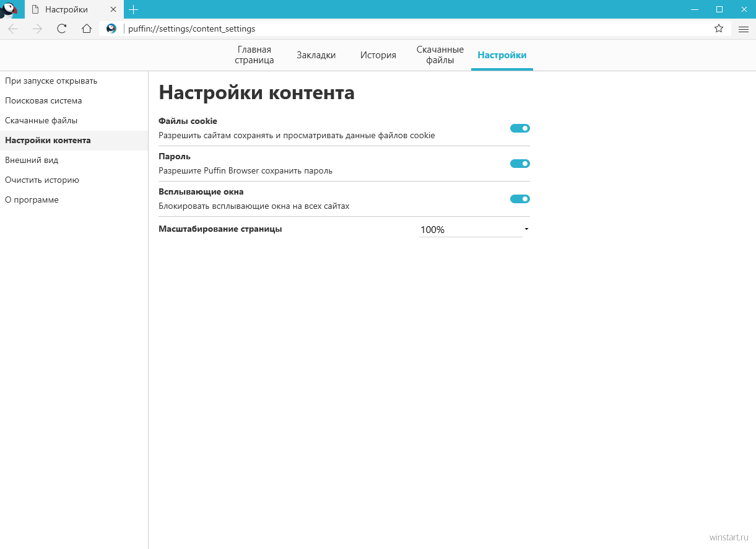Viewport: 756px width, 549px height.
Task: Open Очистить историю section
Action: [x=74, y=180]
